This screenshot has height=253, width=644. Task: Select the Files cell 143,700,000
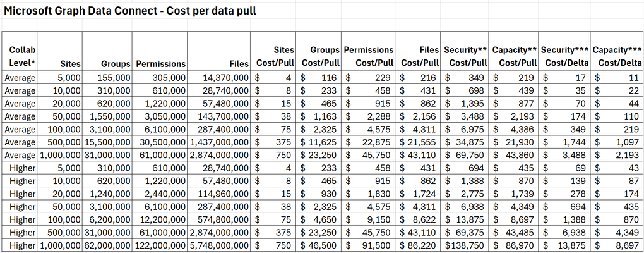point(219,116)
